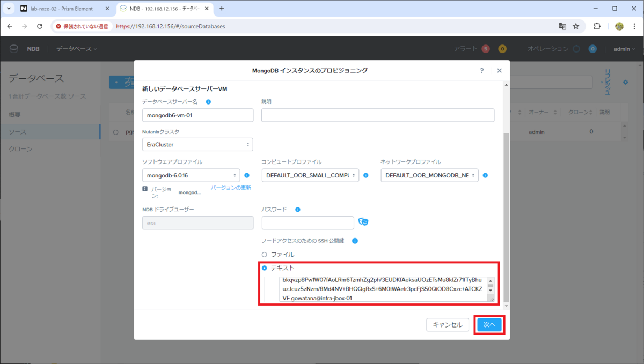
Task: Show info tooltip for database server name
Action: pyautogui.click(x=208, y=102)
